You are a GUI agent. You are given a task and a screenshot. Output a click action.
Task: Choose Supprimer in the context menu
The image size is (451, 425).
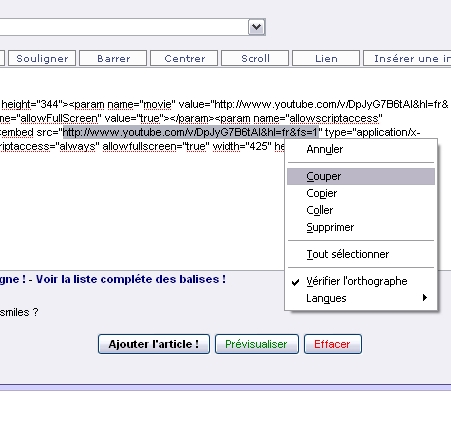361,227
